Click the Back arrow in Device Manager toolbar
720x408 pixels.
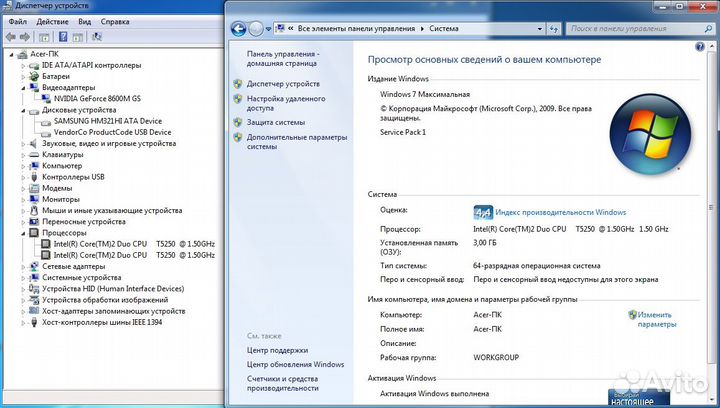11,37
